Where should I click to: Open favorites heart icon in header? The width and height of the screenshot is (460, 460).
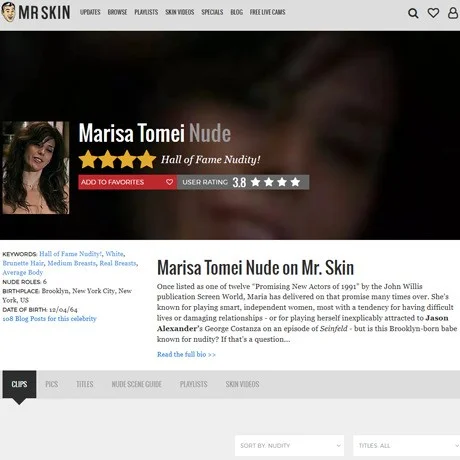pos(433,13)
